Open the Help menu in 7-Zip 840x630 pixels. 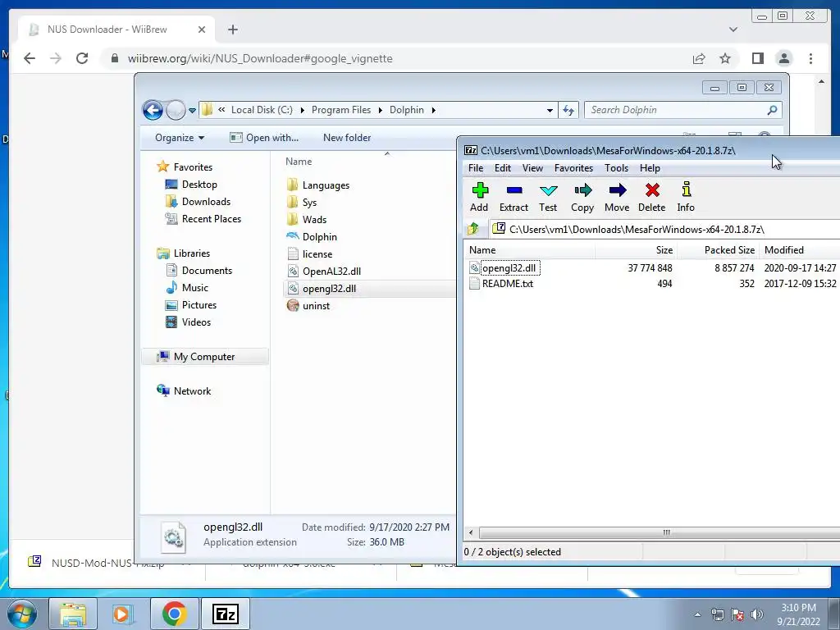click(650, 168)
